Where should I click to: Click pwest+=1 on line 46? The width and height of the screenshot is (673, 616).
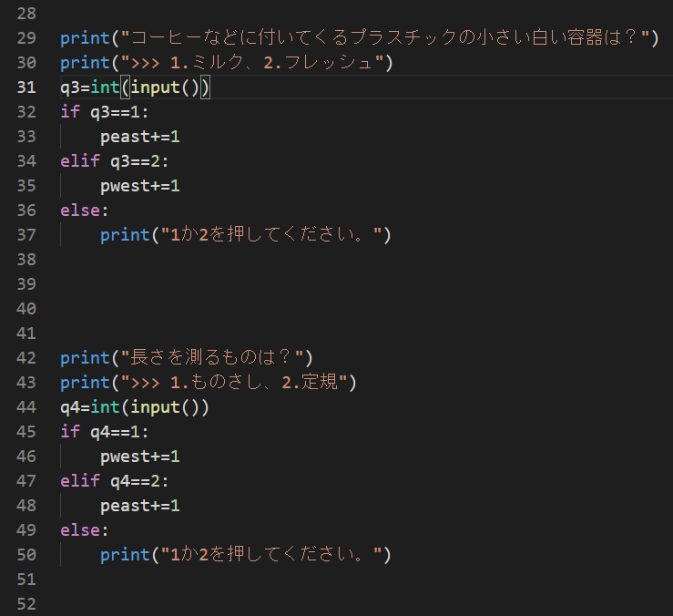click(140, 457)
